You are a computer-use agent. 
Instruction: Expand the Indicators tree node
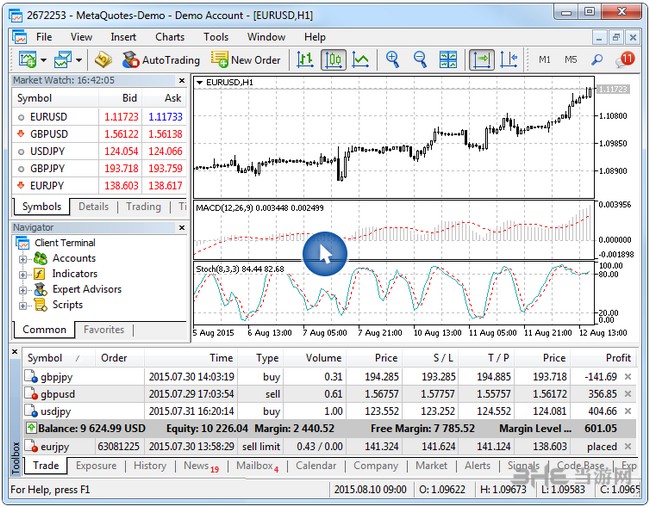(23, 274)
